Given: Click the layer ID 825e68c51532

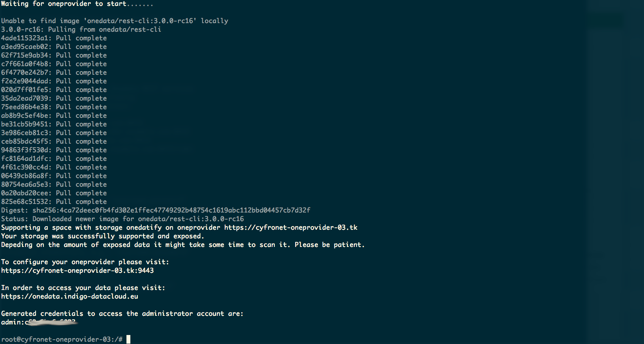Looking at the screenshot, I should pos(26,202).
